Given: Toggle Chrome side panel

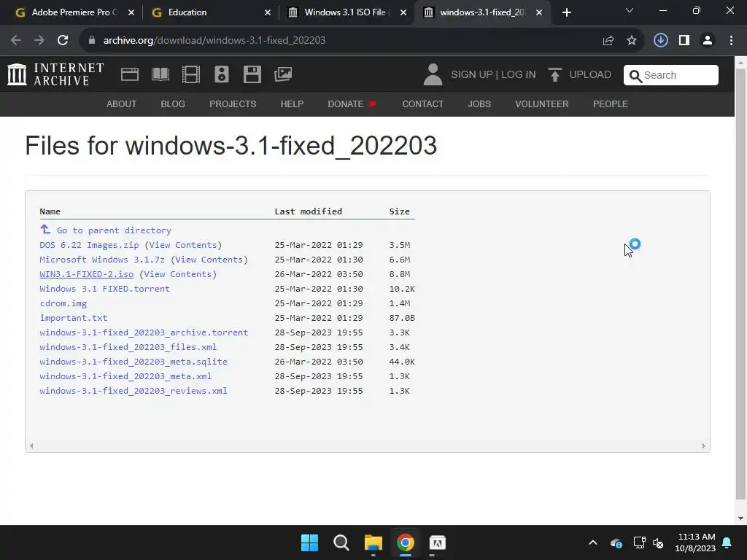Looking at the screenshot, I should pos(684,41).
